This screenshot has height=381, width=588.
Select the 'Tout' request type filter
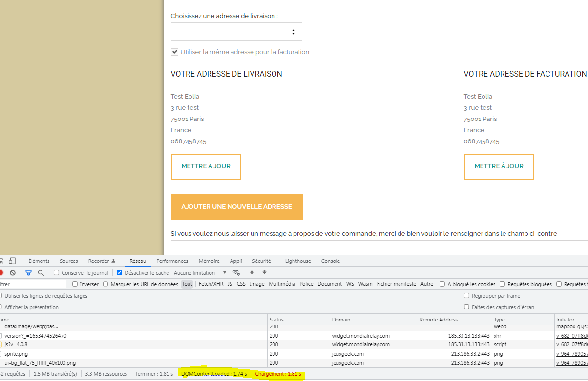click(187, 284)
